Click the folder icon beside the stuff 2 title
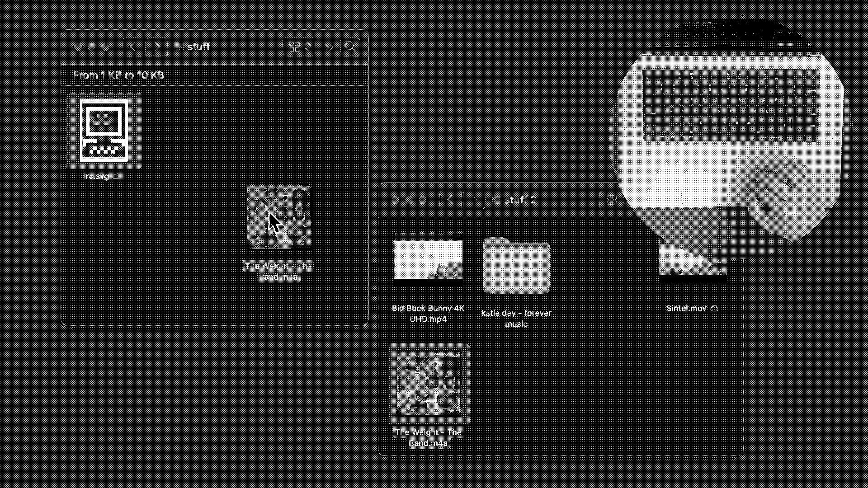Screen dimensions: 868x488 coord(495,199)
